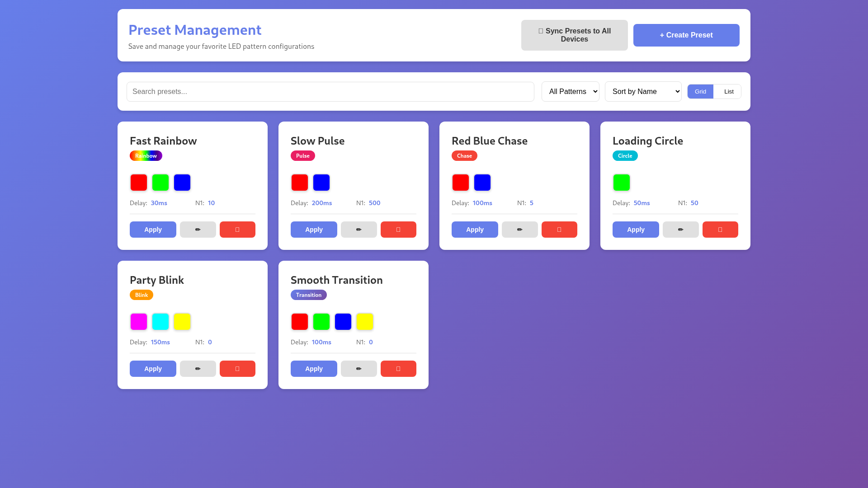Screen dimensions: 868x488
Task: Delete the Red Blue Chase preset
Action: [x=559, y=230]
